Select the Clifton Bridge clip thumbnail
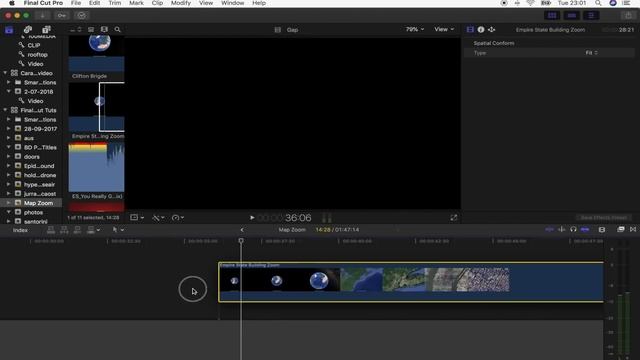 point(96,54)
